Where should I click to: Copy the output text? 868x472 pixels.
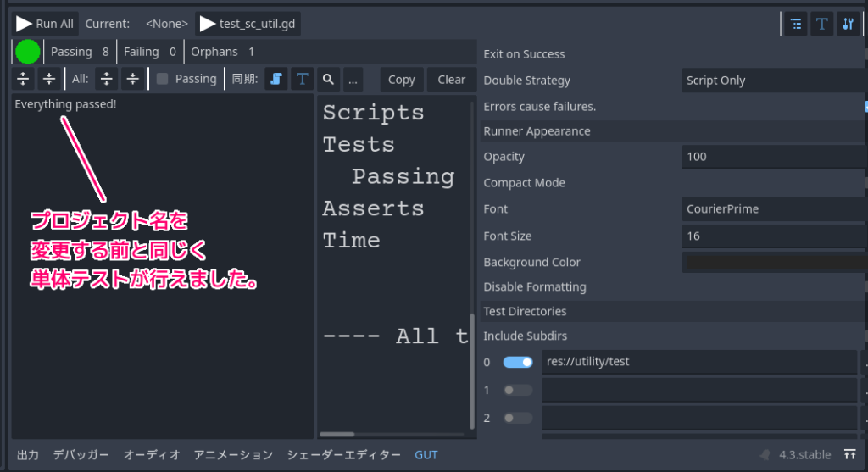coord(401,79)
